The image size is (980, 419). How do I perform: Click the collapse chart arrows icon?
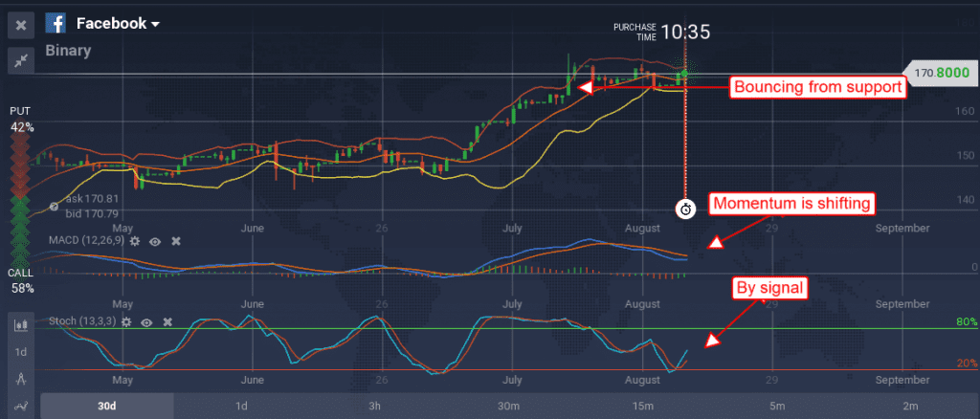[21, 60]
